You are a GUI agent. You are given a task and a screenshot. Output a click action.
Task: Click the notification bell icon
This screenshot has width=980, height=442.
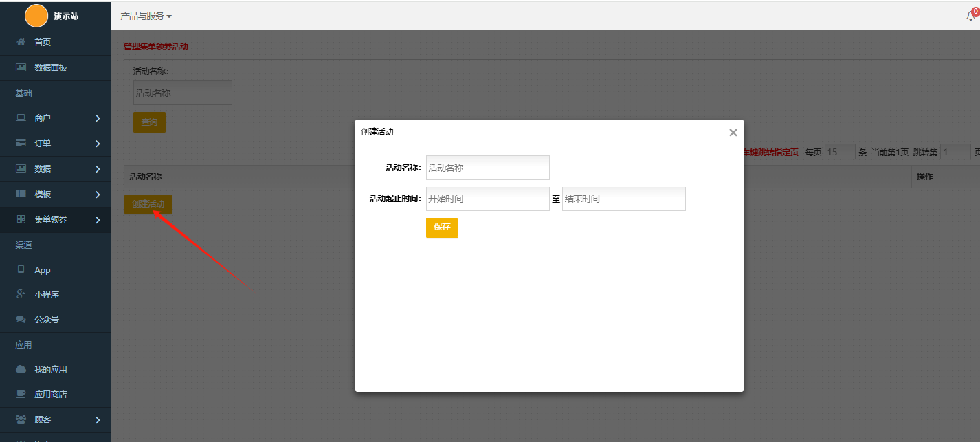[970, 16]
